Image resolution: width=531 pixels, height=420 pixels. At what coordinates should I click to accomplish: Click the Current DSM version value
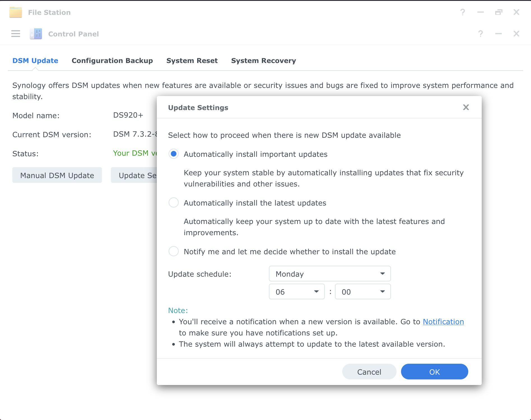click(135, 134)
